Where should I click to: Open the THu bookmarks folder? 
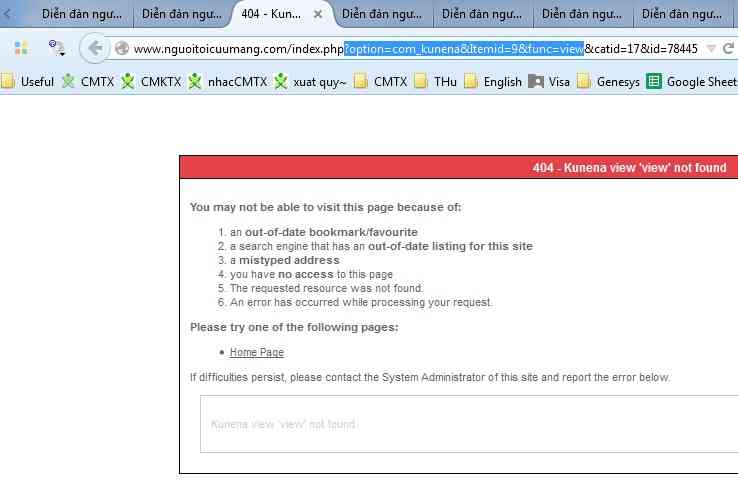[436, 82]
